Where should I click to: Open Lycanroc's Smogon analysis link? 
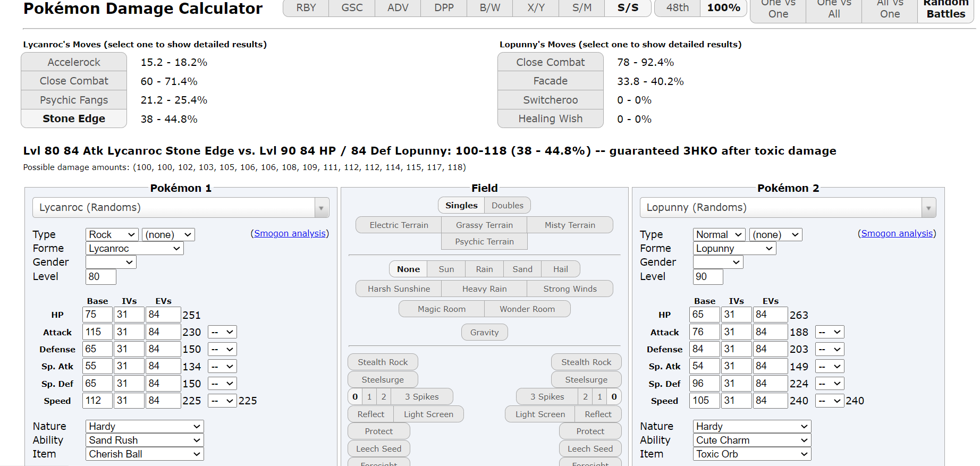tap(290, 233)
